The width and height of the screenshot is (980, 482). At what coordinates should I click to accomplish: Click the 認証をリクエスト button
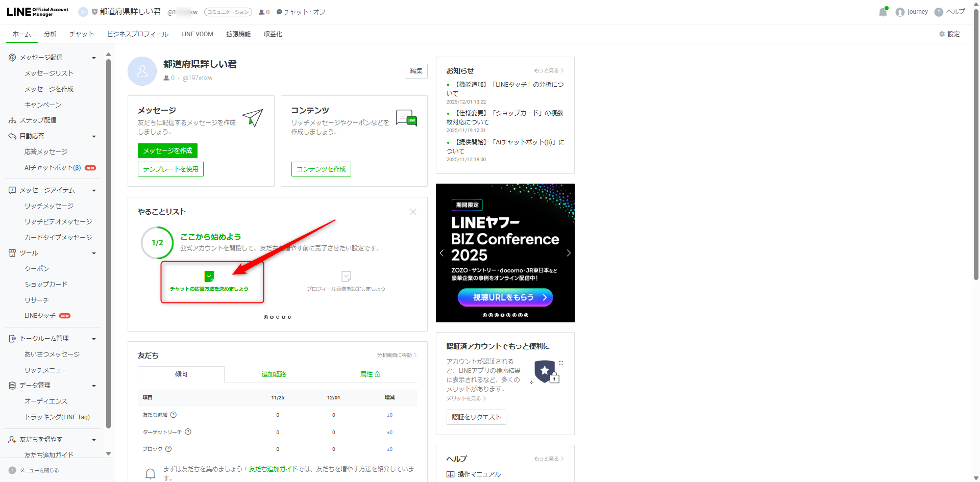[x=476, y=417]
